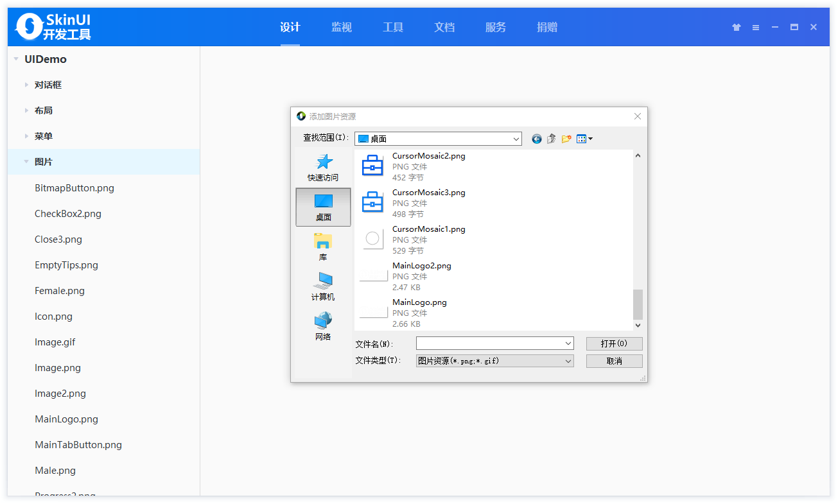838x504 pixels.
Task: Click CursorMosaic1.png circle thumbnail
Action: [372, 239]
